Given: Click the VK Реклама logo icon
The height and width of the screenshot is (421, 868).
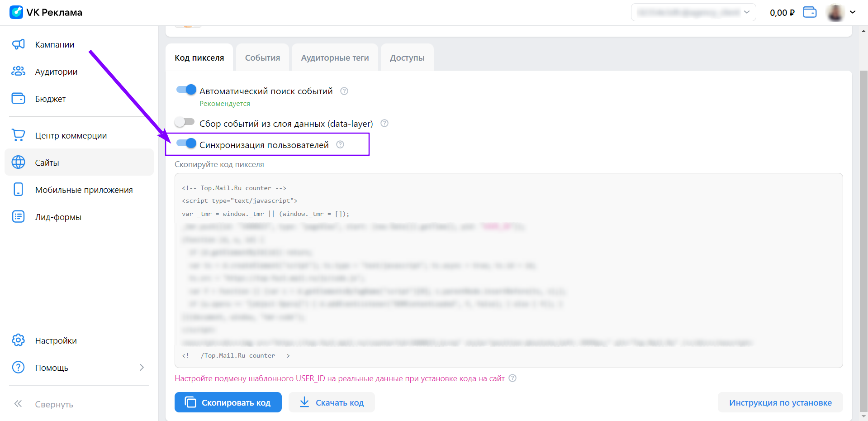Looking at the screenshot, I should pos(16,12).
